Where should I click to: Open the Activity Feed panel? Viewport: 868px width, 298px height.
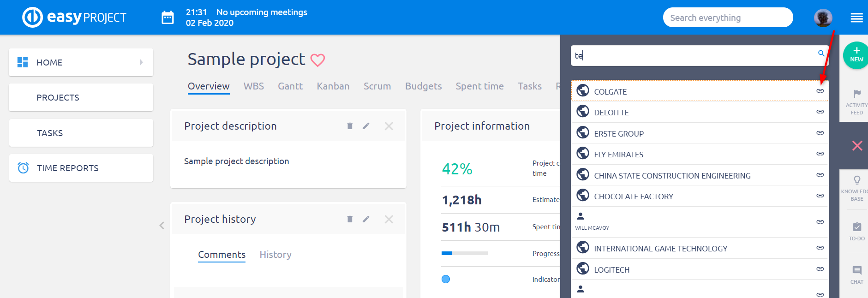[x=856, y=102]
